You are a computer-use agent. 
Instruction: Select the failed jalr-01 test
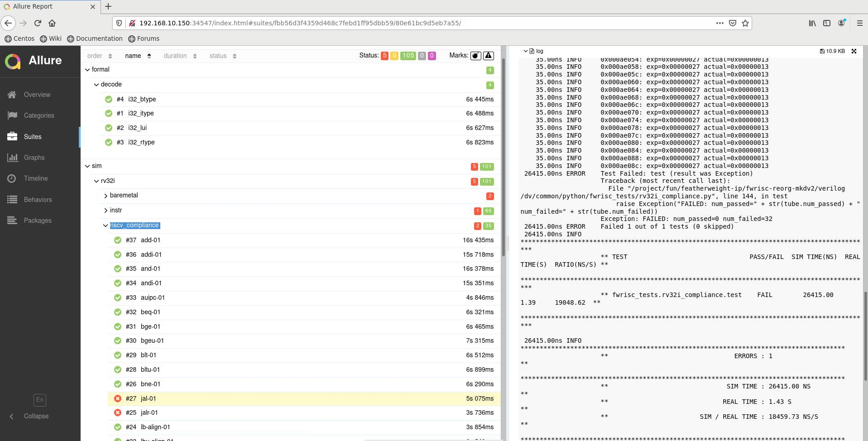coord(149,412)
